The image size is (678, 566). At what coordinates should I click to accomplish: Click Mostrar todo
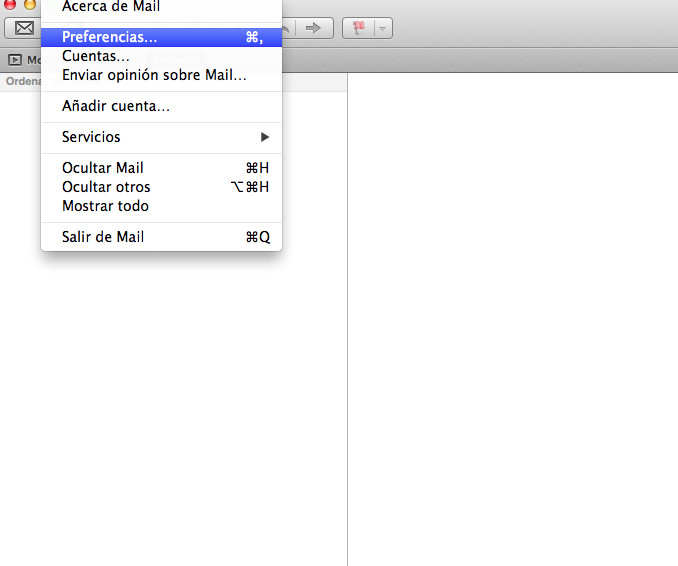click(105, 206)
